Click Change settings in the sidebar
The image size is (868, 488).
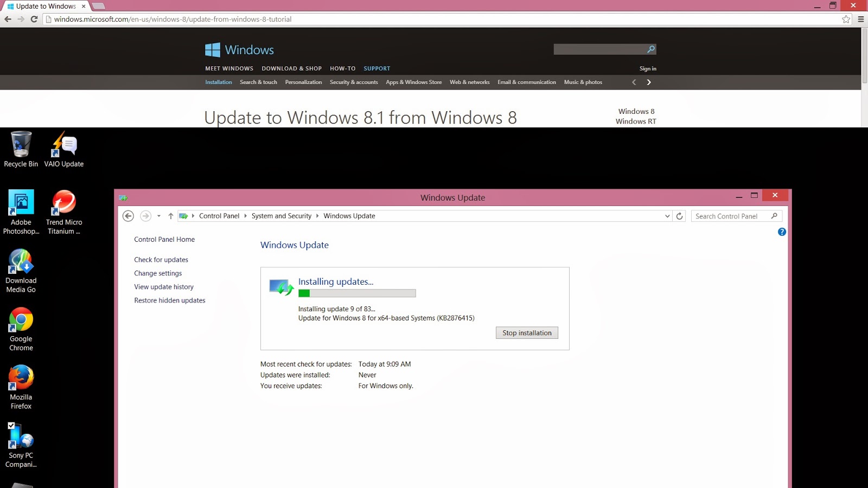[158, 273]
